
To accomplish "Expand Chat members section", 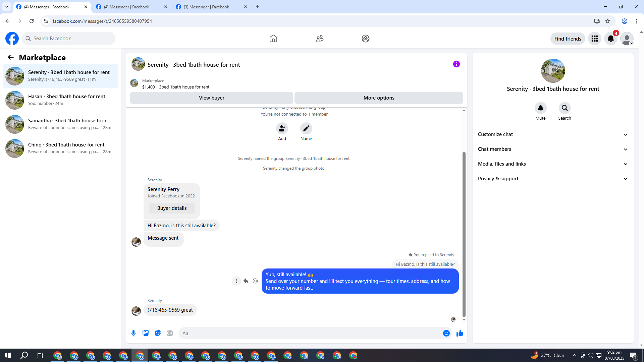I will coord(553,149).
